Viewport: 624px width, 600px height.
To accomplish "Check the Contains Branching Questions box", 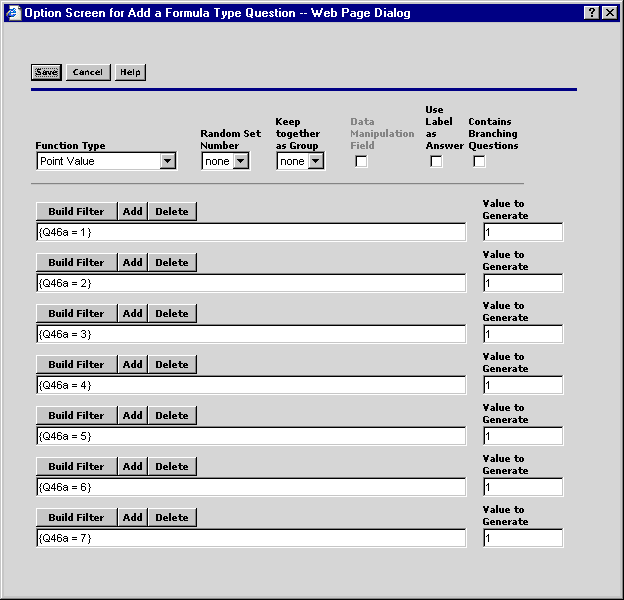I will coord(479,162).
